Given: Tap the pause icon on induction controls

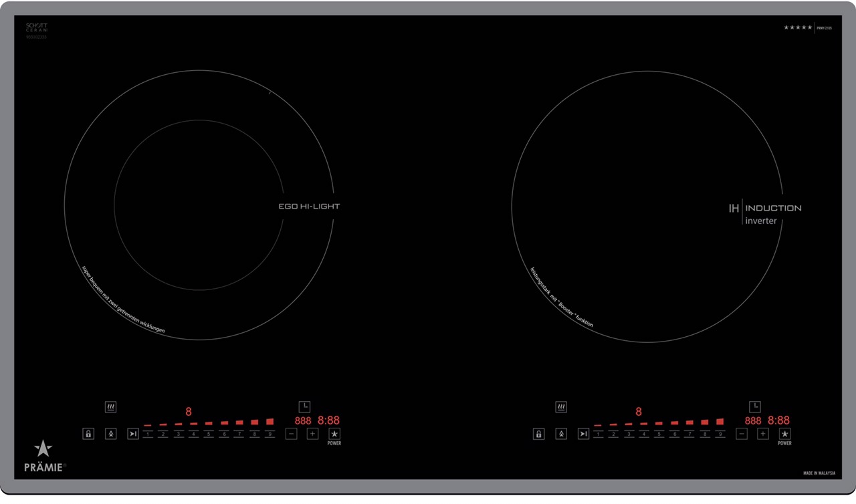Looking at the screenshot, I should tap(583, 434).
